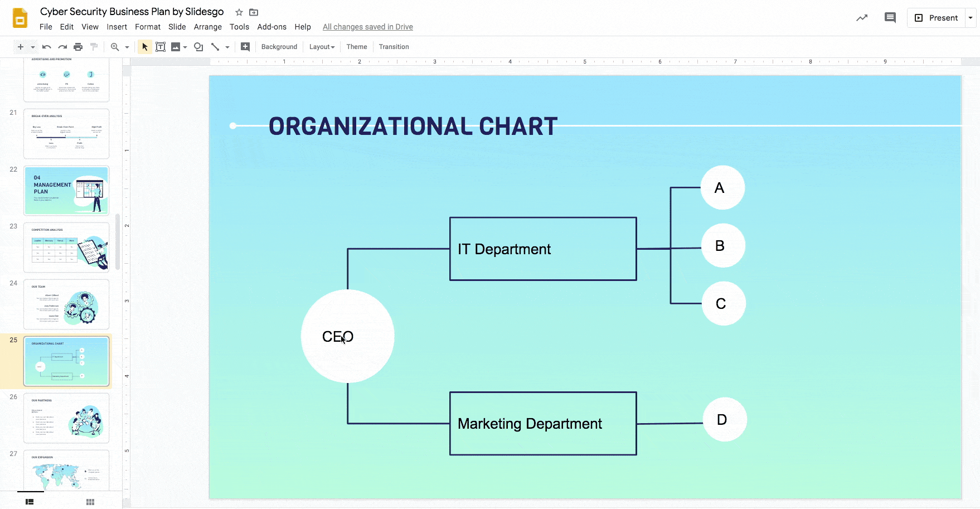Select circle labeled C
This screenshot has width=980, height=509.
pyautogui.click(x=724, y=303)
